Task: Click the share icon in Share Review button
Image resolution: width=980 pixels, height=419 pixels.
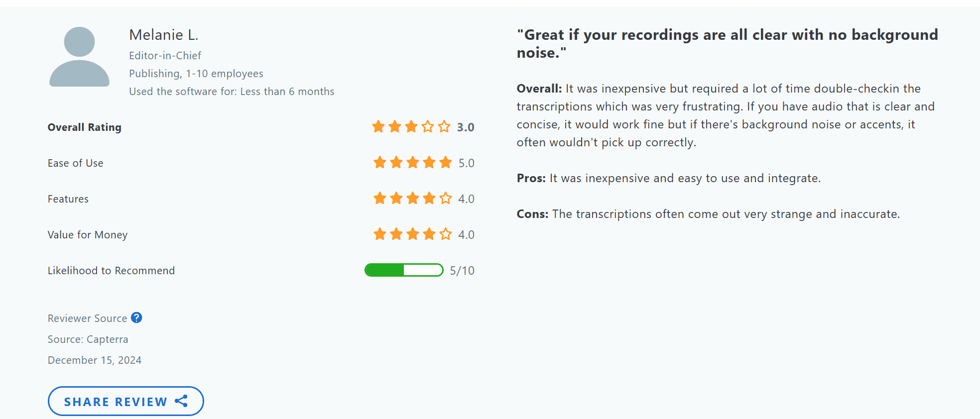Action: [x=181, y=401]
